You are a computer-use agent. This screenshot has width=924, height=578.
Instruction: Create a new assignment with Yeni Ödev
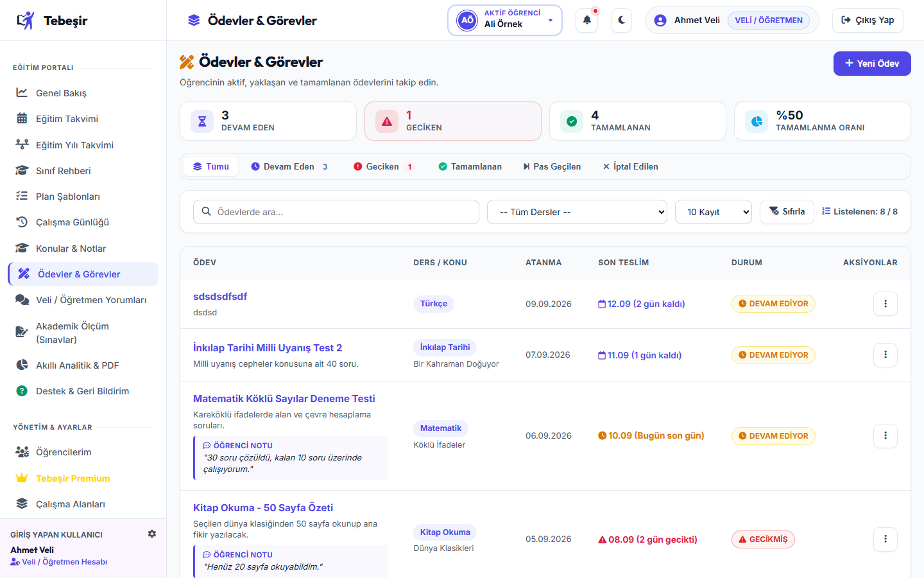pyautogui.click(x=872, y=64)
